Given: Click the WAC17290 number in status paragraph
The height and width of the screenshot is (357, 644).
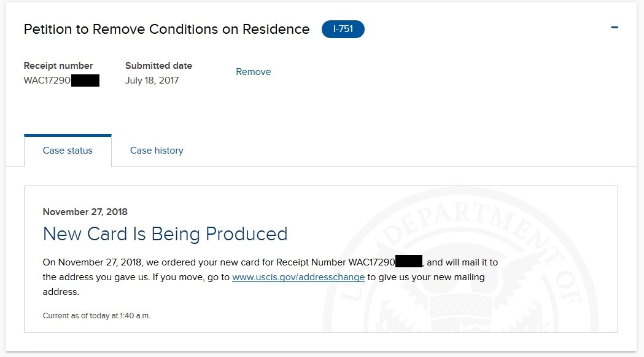Looking at the screenshot, I should (371, 262).
